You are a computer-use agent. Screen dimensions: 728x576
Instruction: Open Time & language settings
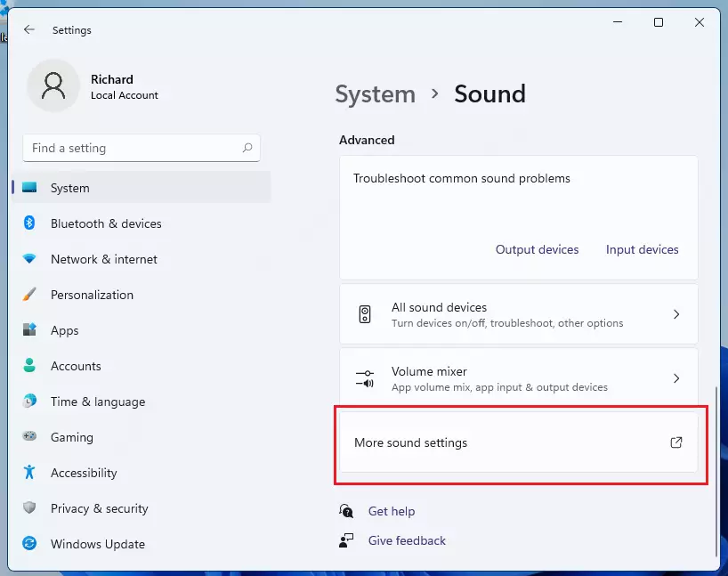(x=142, y=402)
